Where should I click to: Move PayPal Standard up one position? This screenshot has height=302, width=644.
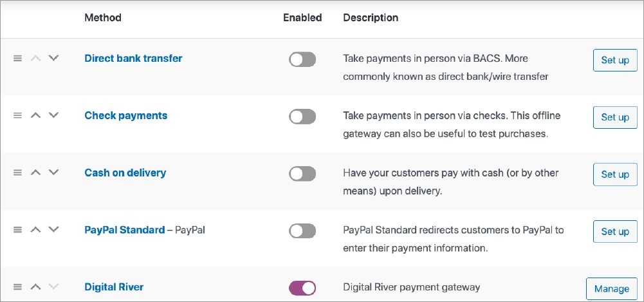pyautogui.click(x=36, y=230)
